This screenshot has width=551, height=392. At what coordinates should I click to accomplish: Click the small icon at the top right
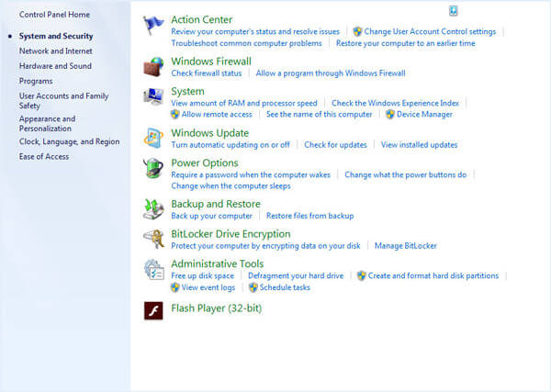click(x=454, y=11)
